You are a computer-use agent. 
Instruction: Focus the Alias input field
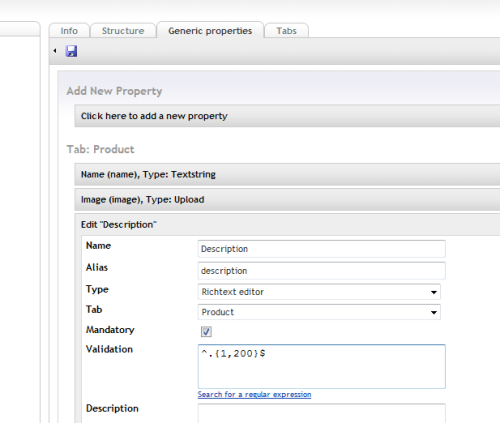[321, 271]
